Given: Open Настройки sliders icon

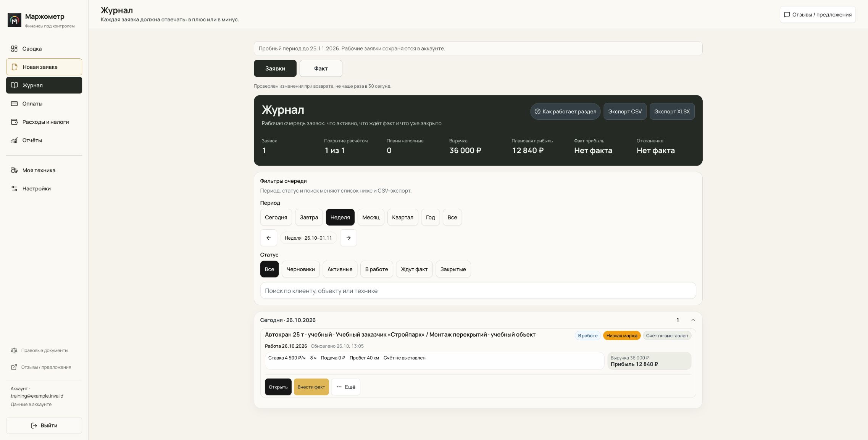Looking at the screenshot, I should [14, 189].
